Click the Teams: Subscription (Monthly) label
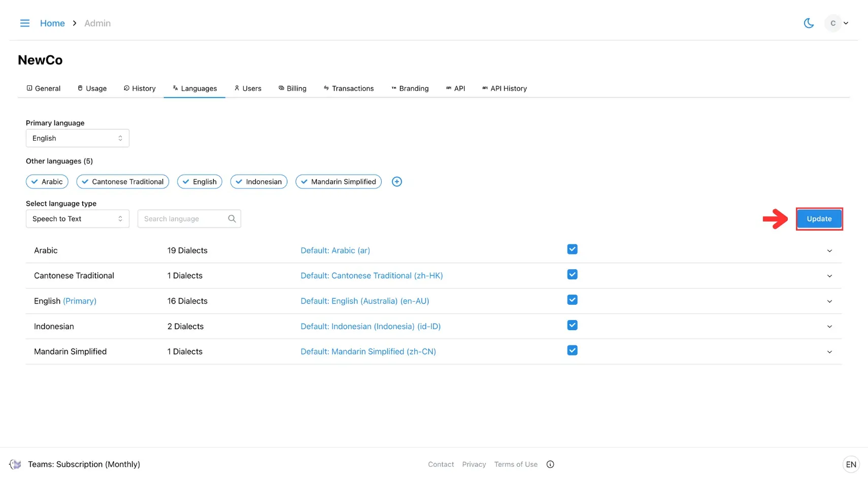 pos(84,464)
